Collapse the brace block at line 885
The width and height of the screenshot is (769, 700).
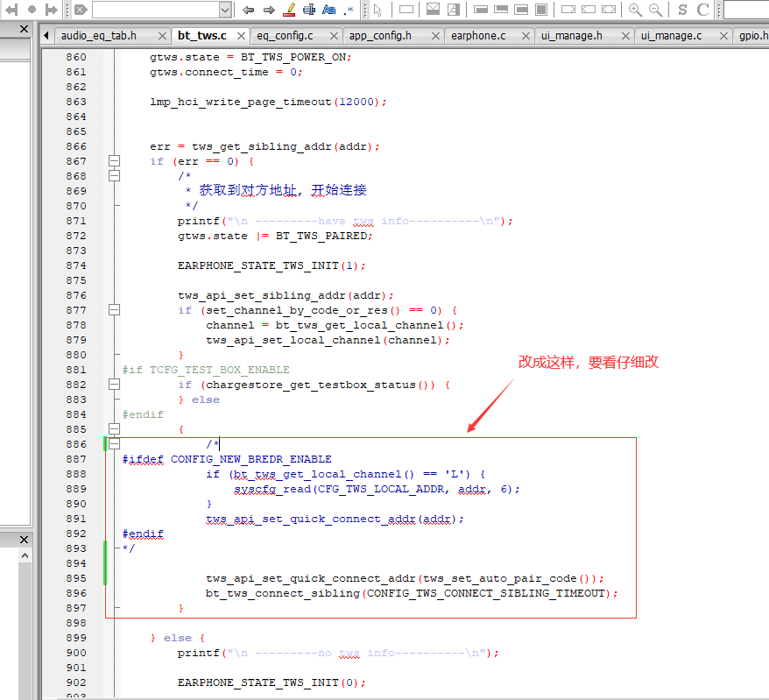[114, 429]
